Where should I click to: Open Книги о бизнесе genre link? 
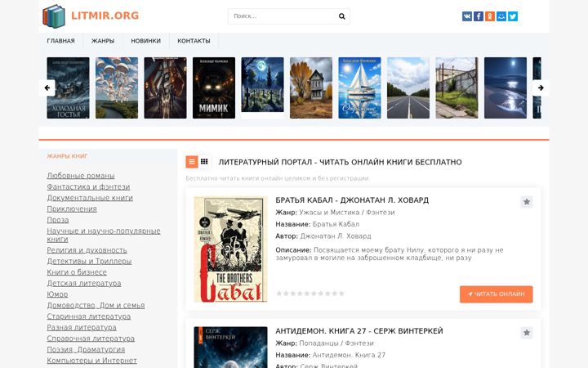click(77, 272)
